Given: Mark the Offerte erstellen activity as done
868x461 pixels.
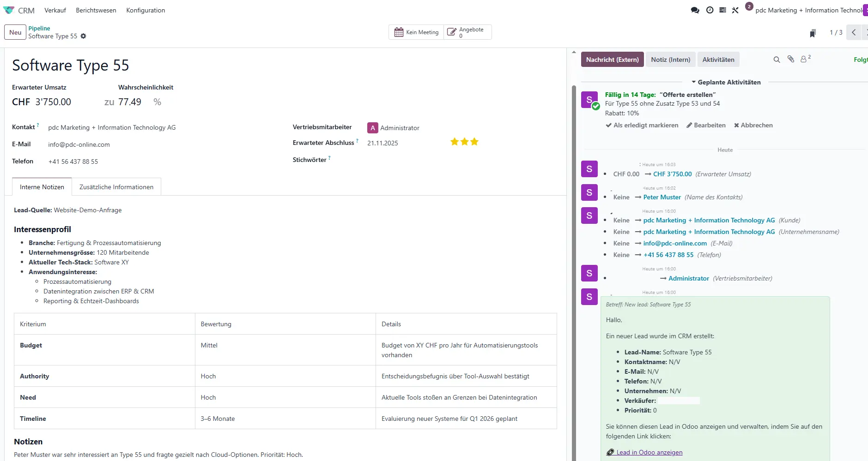Looking at the screenshot, I should 642,125.
